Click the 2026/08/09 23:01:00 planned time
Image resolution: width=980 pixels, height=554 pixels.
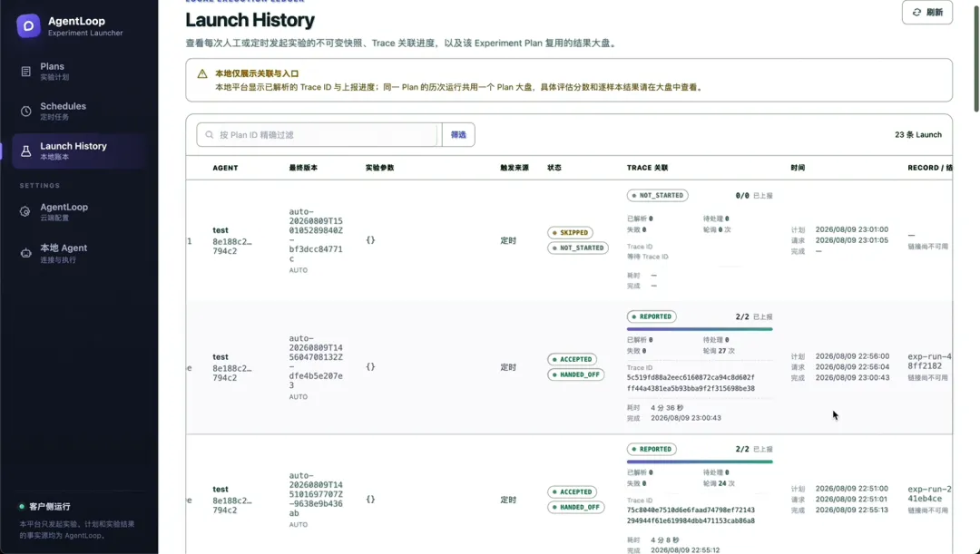tap(851, 229)
